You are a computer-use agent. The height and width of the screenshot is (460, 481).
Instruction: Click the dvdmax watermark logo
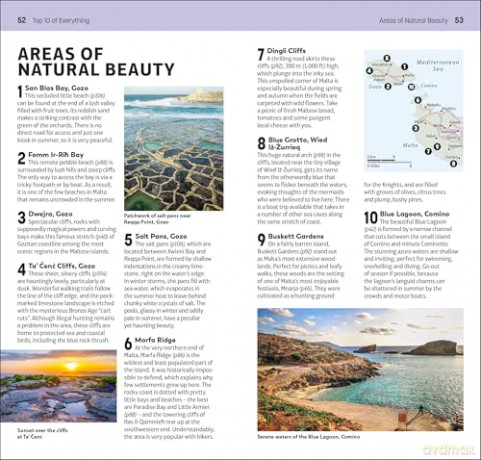coord(448,450)
